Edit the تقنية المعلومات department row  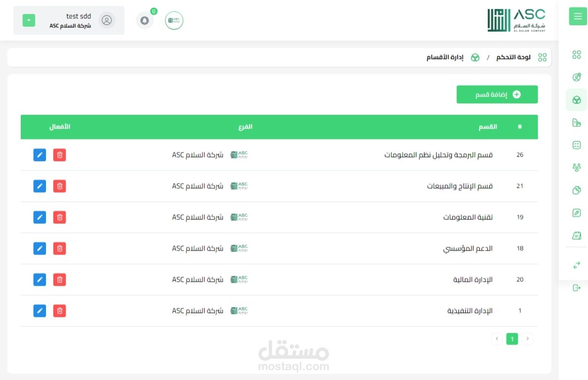40,217
